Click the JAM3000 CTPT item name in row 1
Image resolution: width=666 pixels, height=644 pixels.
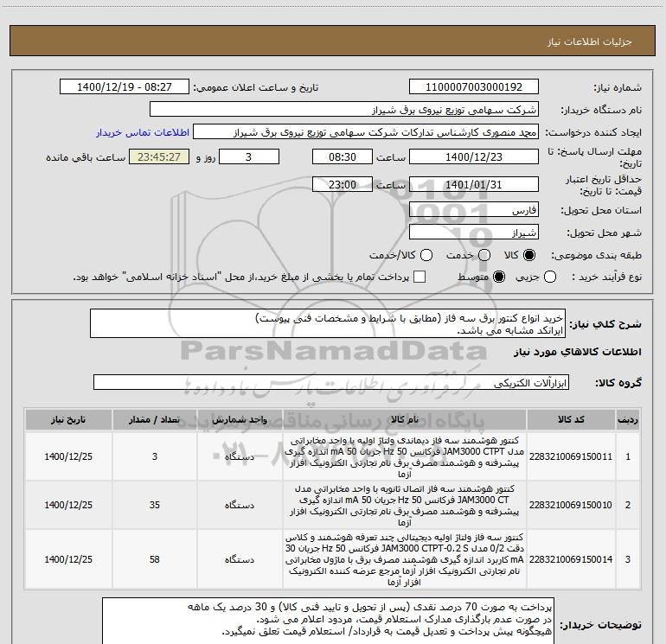point(405,456)
